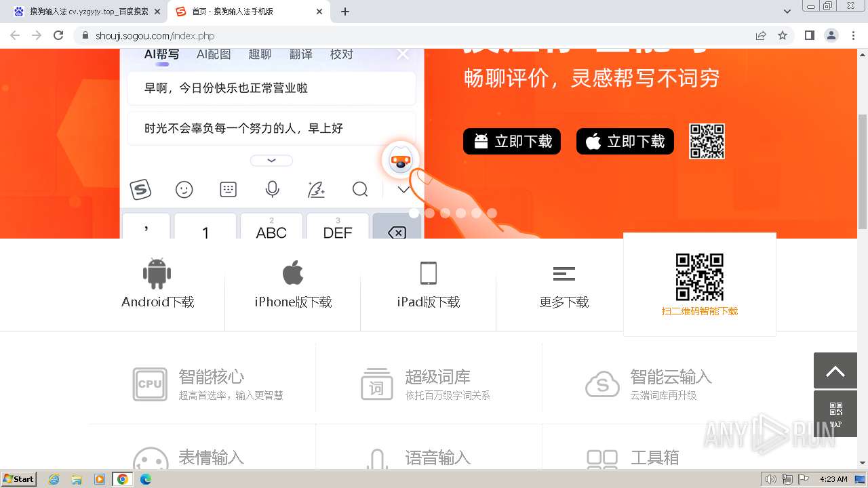
Task: Open Chrome tab search dropdown
Action: [787, 12]
